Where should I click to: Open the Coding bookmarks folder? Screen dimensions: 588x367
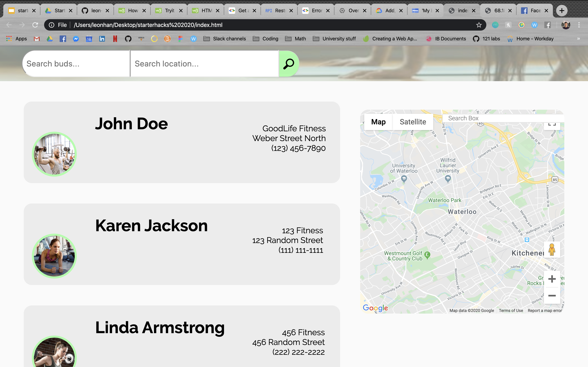click(266, 39)
